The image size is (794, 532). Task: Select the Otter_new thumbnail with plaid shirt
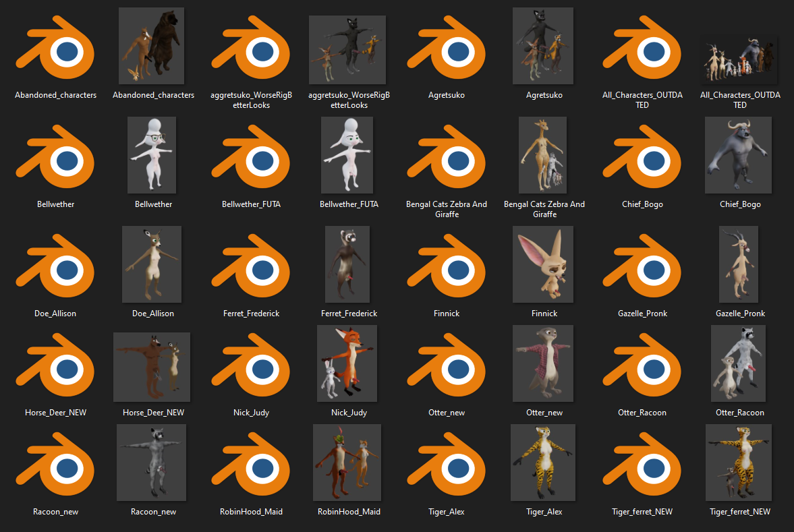coord(543,363)
